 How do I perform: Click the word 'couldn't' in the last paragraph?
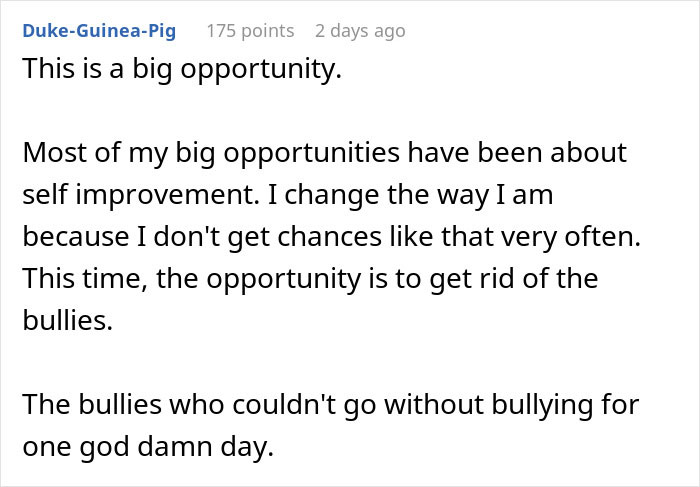284,404
